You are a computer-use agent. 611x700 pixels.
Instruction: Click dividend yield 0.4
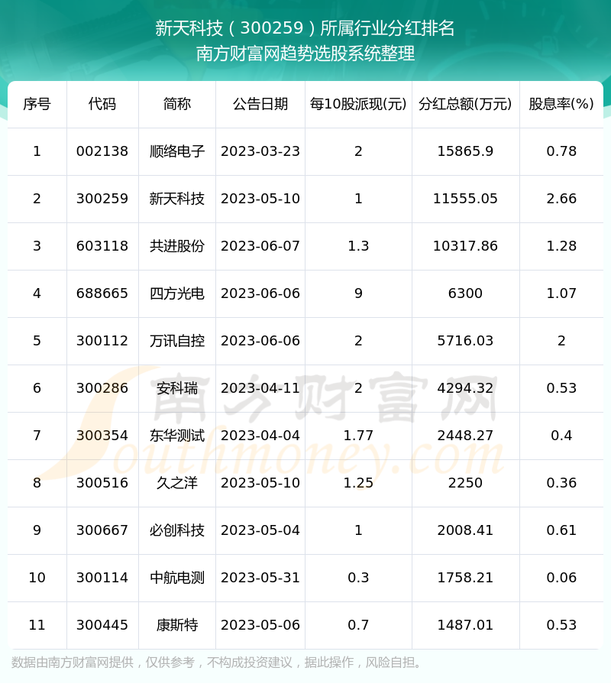pos(561,436)
